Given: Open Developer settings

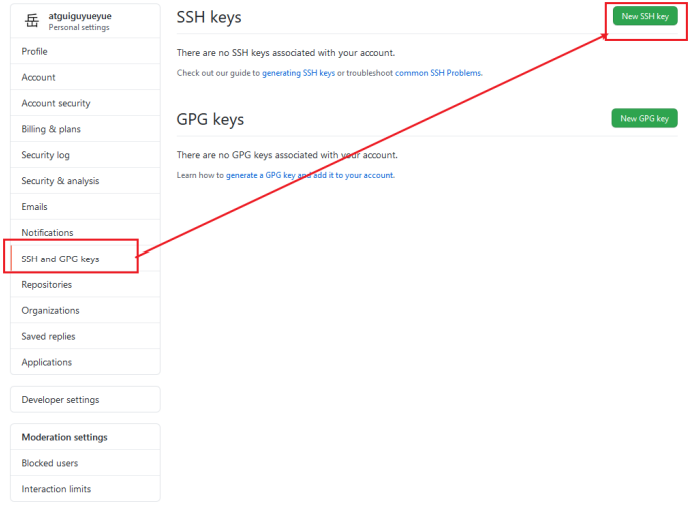Looking at the screenshot, I should pyautogui.click(x=60, y=400).
